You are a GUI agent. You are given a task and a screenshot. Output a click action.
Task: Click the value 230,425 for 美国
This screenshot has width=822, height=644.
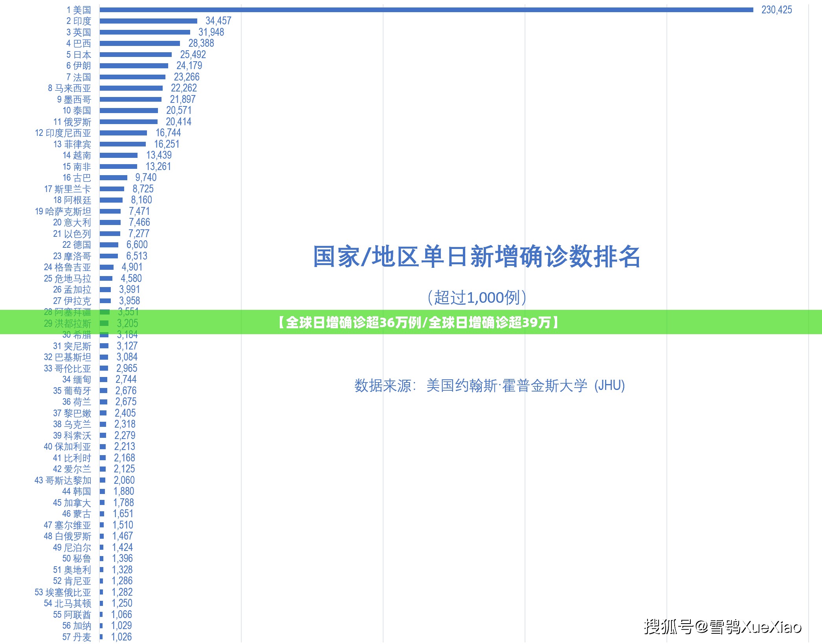(776, 10)
